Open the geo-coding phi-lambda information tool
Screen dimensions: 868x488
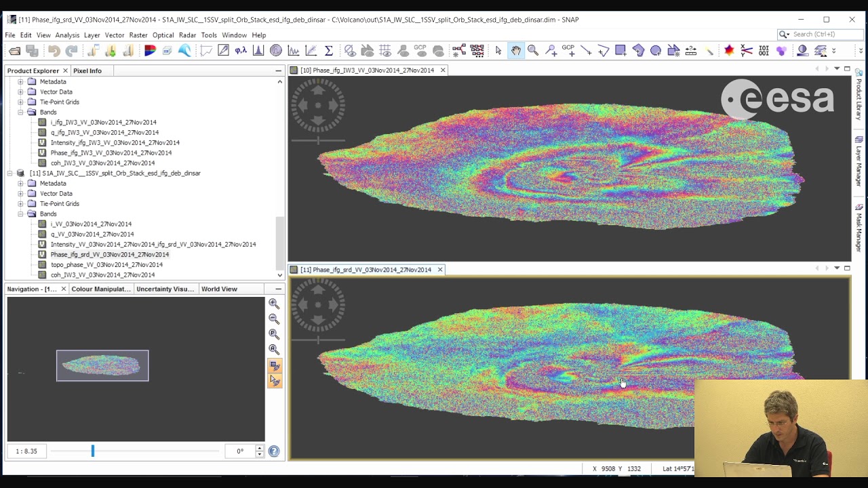click(x=241, y=51)
